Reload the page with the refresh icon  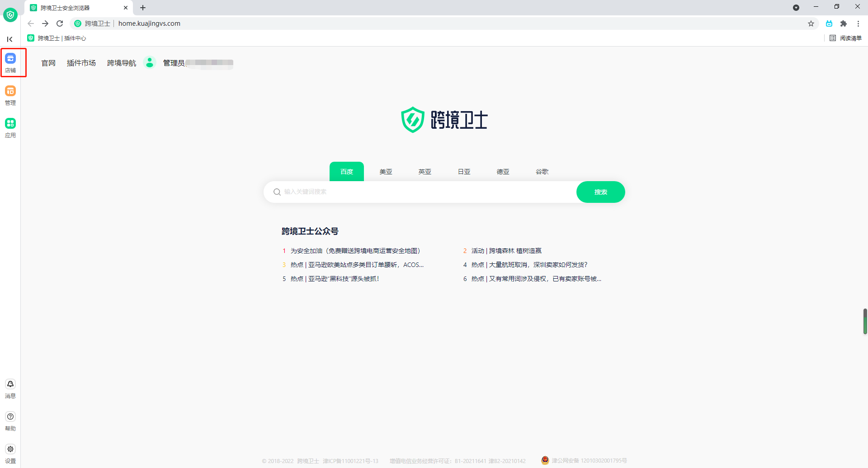pyautogui.click(x=60, y=23)
